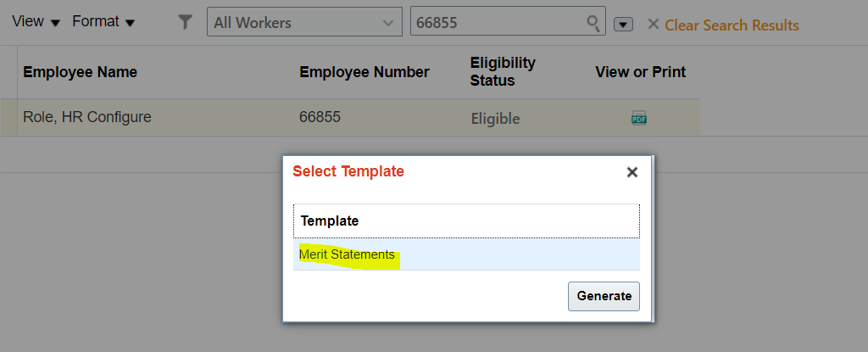Click the Generate button

[x=604, y=296]
